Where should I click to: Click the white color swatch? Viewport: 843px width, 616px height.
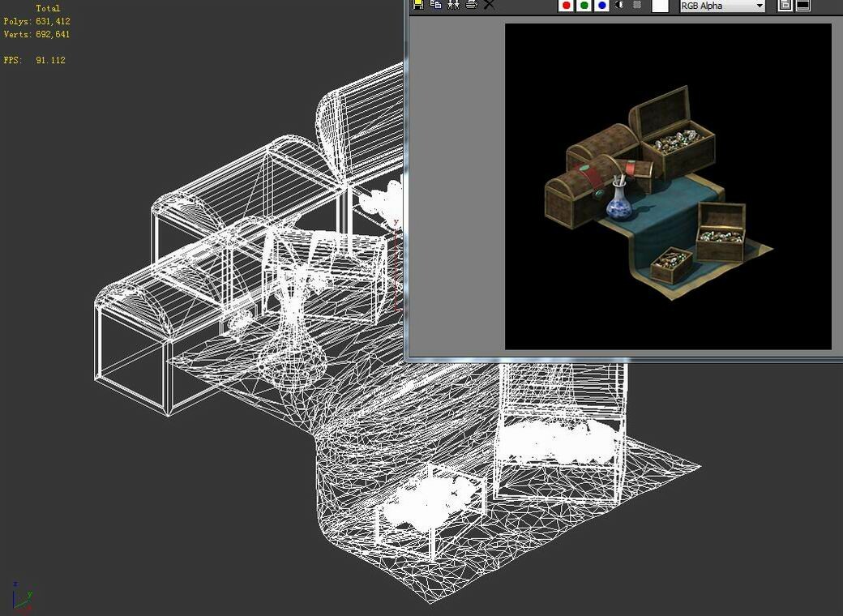[x=660, y=6]
